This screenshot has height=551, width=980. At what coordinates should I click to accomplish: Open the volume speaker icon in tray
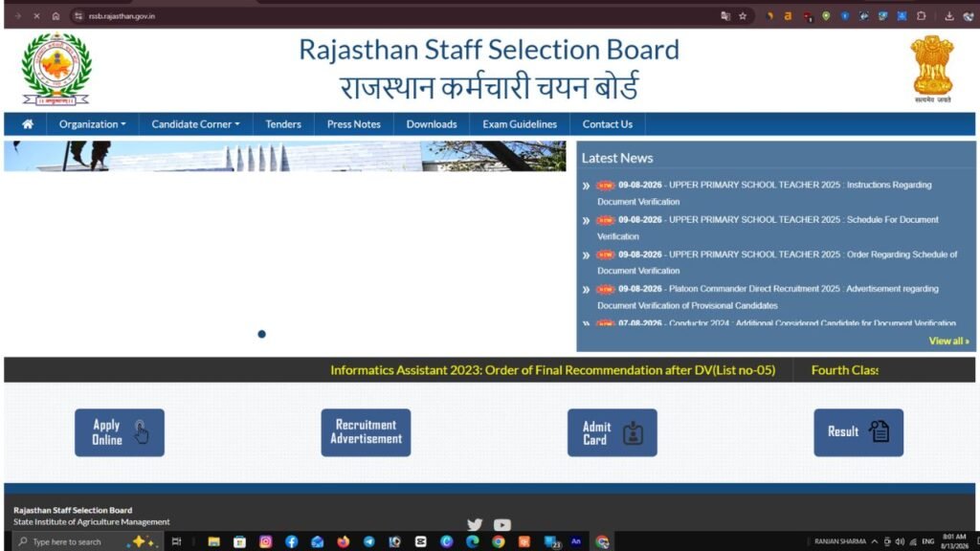click(900, 541)
